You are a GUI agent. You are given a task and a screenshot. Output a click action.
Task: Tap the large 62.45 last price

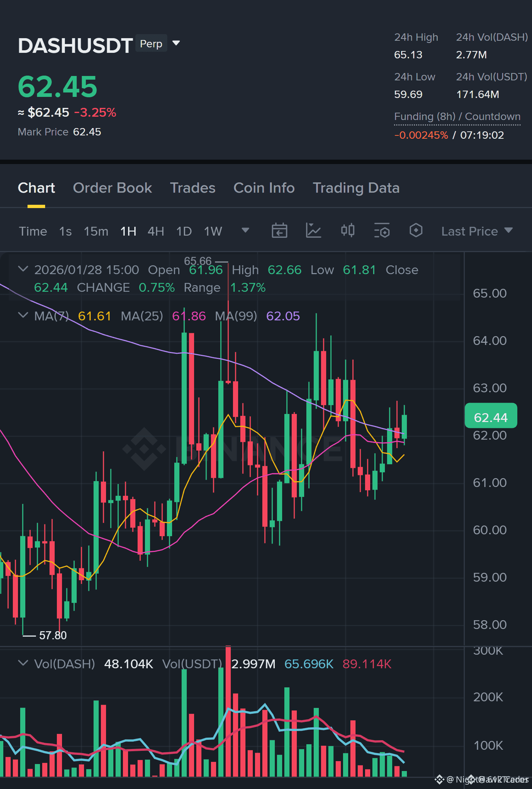tap(58, 87)
